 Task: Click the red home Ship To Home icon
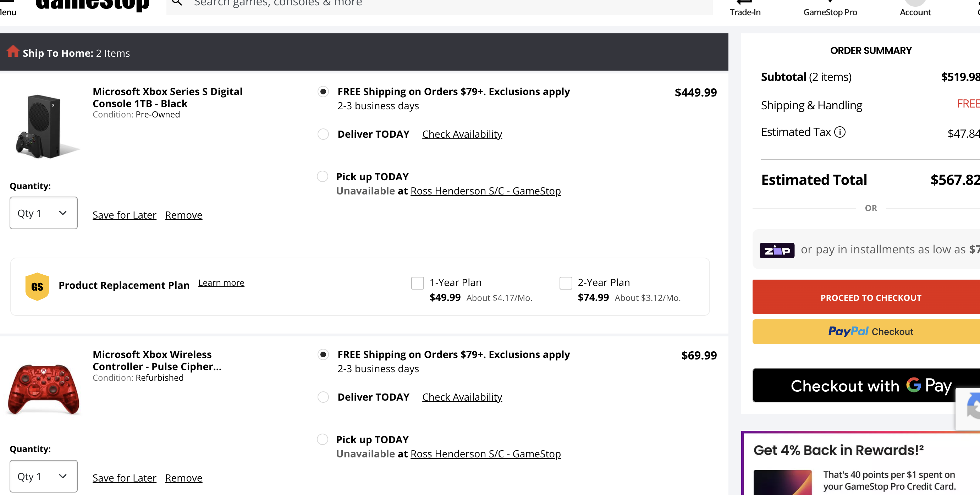pyautogui.click(x=13, y=51)
